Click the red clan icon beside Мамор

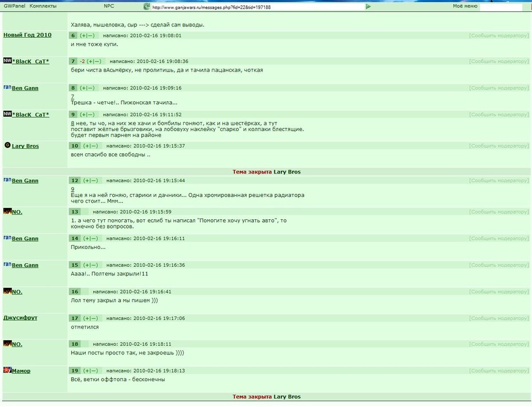coord(7,370)
